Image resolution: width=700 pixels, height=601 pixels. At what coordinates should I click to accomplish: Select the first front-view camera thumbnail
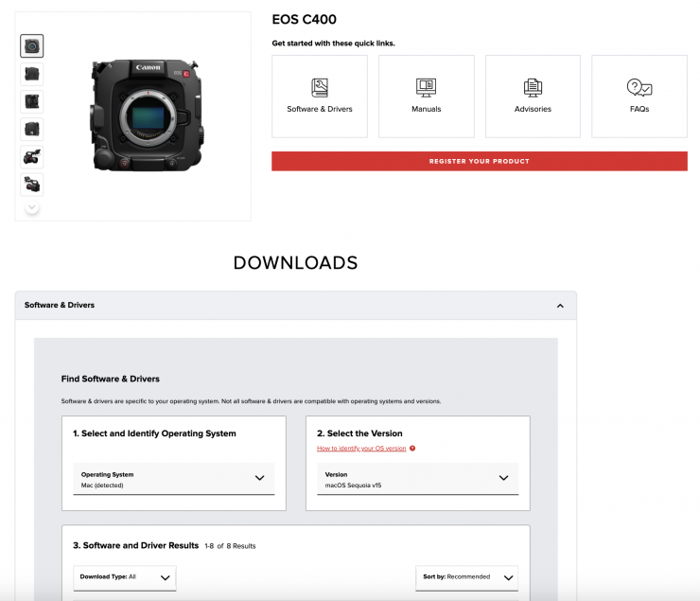coord(32,45)
